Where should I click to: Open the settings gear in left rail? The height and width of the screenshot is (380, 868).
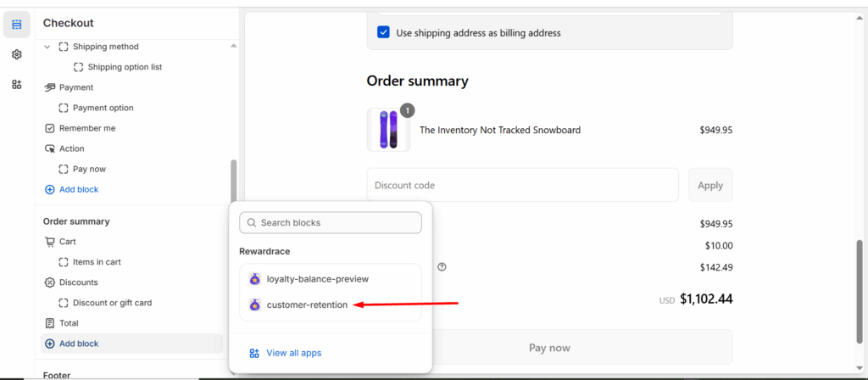coord(17,54)
